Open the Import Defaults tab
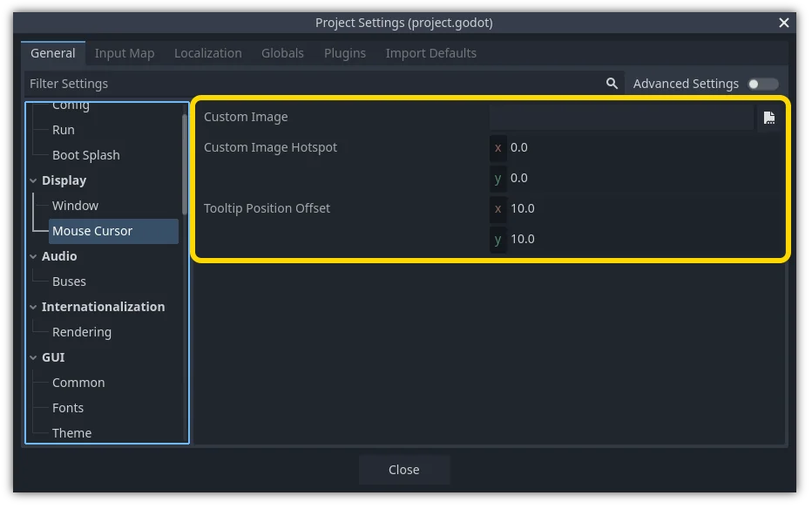The width and height of the screenshot is (812, 509). [x=430, y=53]
